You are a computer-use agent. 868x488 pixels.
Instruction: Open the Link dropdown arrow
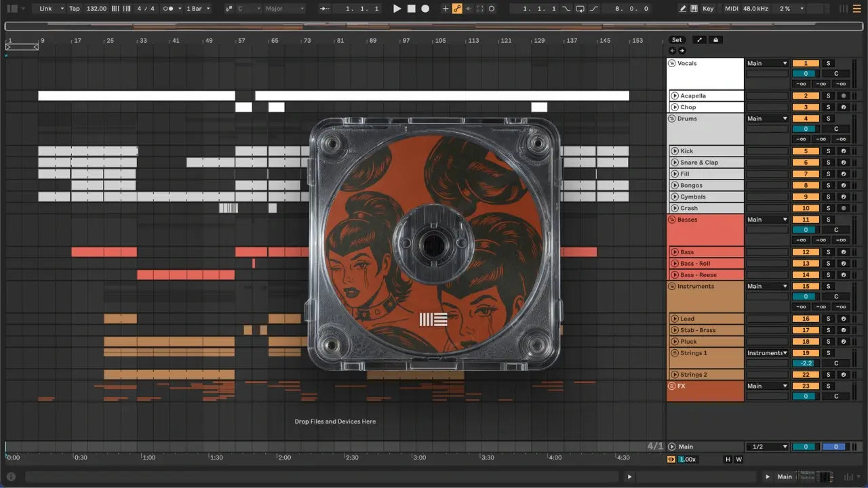tap(61, 9)
